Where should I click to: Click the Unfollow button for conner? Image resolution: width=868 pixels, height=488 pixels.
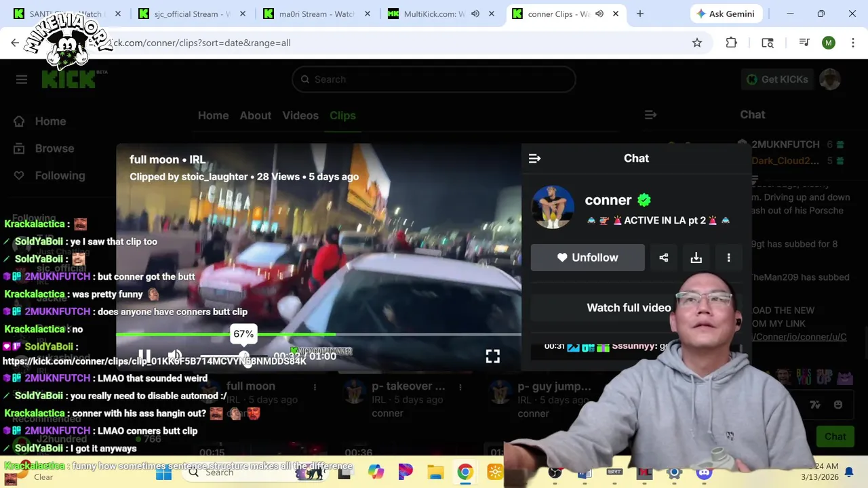tap(587, 258)
